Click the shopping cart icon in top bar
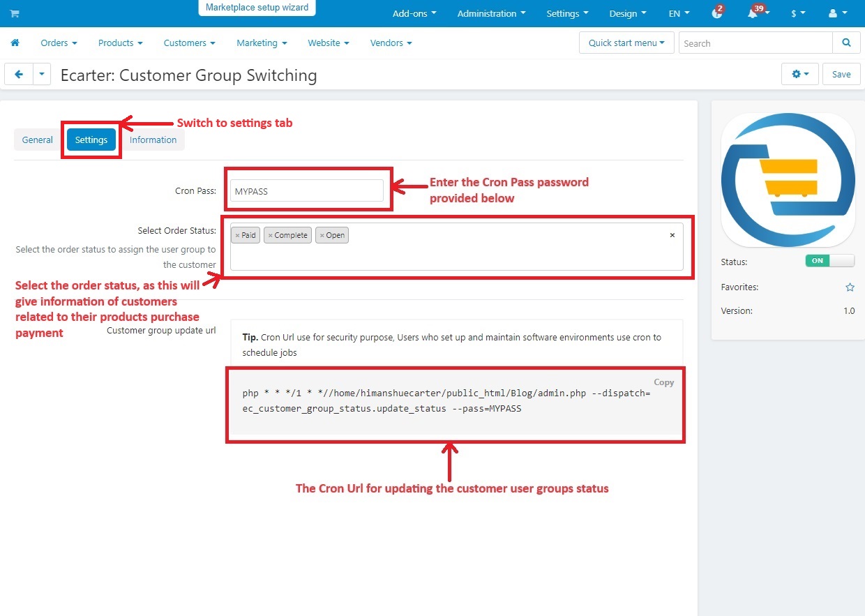865x616 pixels. tap(15, 13)
